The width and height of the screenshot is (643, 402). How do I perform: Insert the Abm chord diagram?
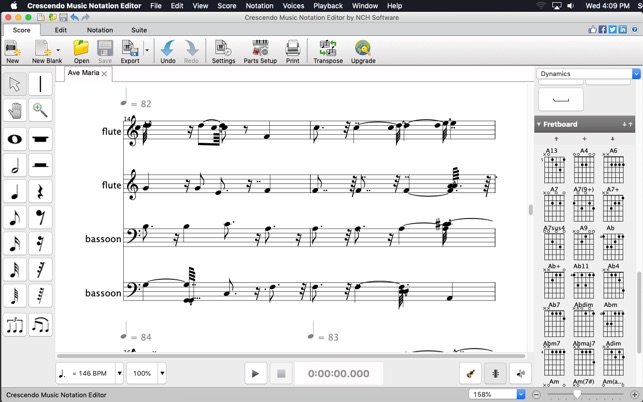point(613,320)
